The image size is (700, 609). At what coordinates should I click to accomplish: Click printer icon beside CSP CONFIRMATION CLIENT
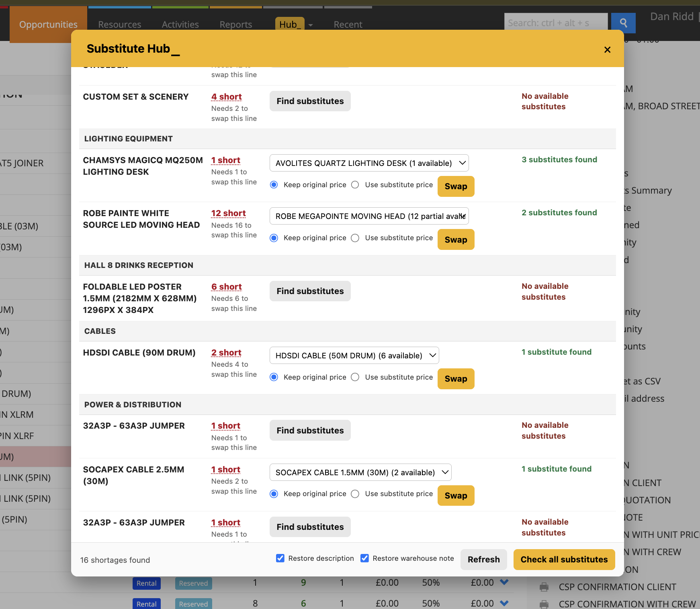click(544, 587)
